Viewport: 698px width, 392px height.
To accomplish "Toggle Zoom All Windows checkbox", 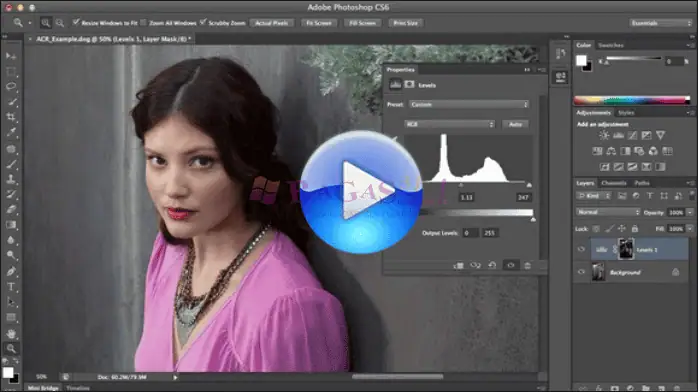I will tap(143, 22).
